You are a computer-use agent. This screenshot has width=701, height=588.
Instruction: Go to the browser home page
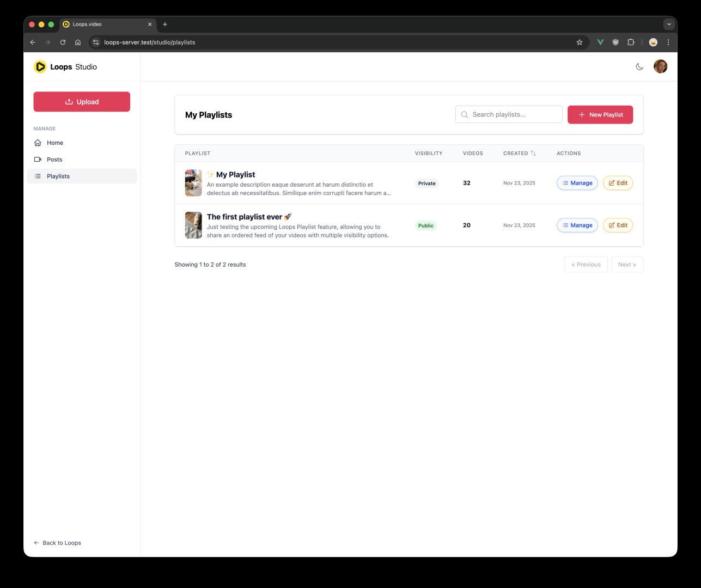coord(78,42)
